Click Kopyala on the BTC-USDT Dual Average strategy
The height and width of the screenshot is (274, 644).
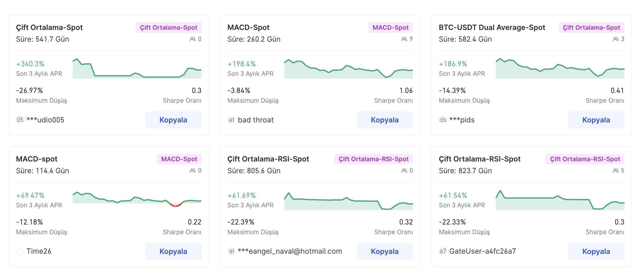coord(596,120)
